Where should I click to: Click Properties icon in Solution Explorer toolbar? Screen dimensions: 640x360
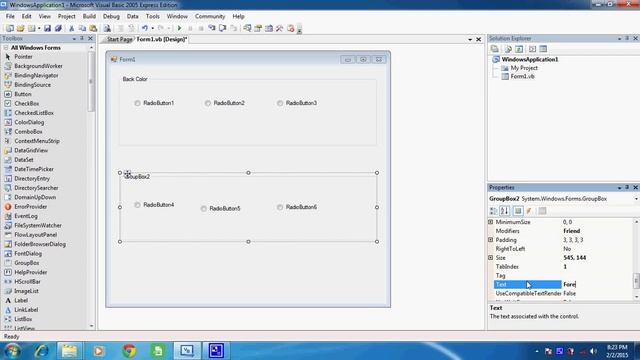(x=495, y=49)
